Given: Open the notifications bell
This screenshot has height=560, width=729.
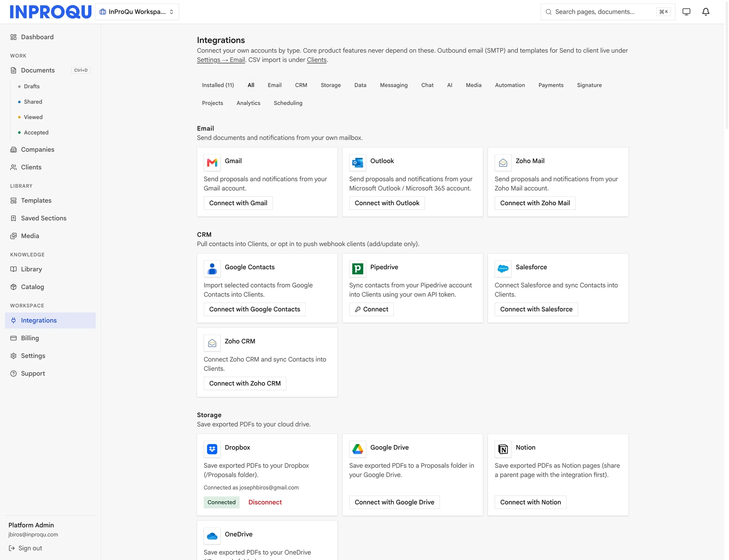Looking at the screenshot, I should (x=706, y=12).
